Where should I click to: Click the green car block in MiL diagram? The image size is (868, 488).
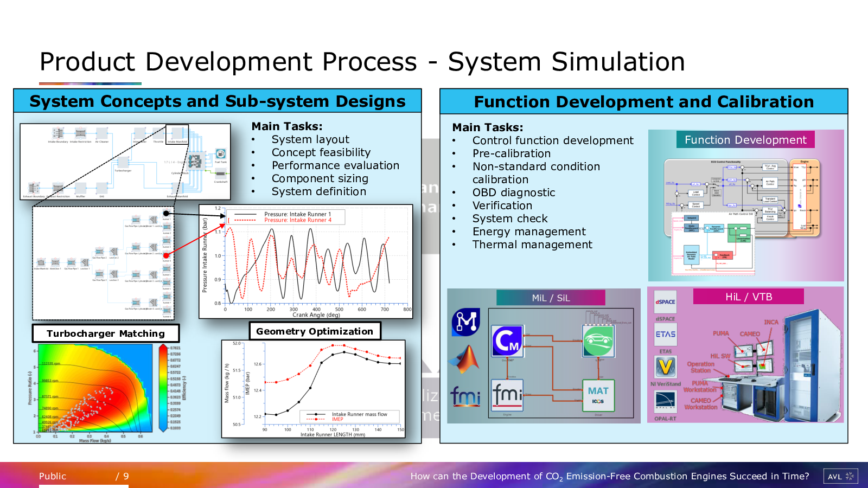(x=598, y=341)
